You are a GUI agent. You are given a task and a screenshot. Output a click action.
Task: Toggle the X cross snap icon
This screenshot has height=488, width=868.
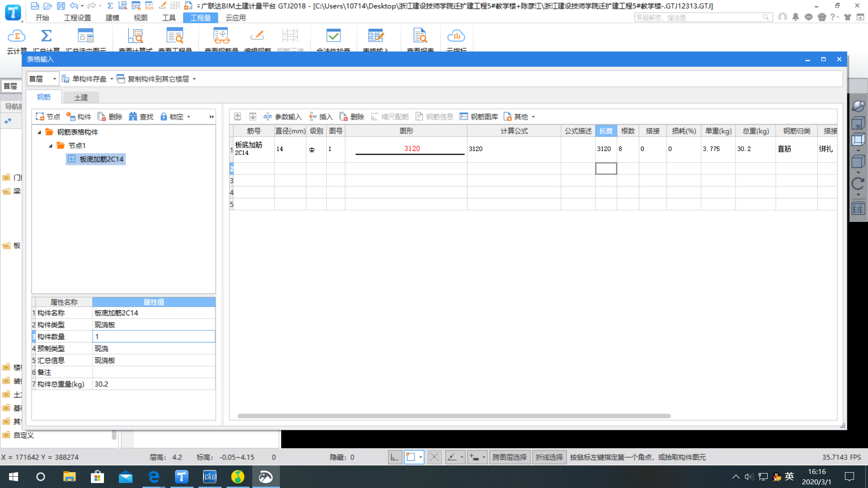point(434,457)
